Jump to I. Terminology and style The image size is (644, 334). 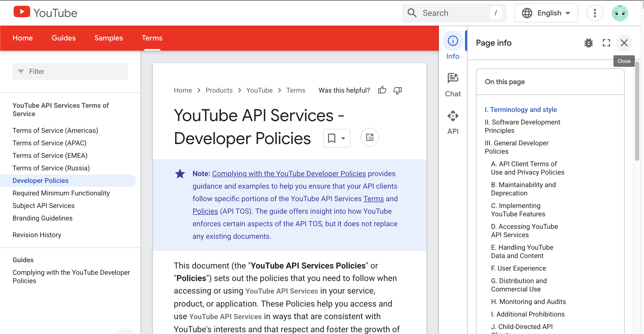click(x=521, y=110)
